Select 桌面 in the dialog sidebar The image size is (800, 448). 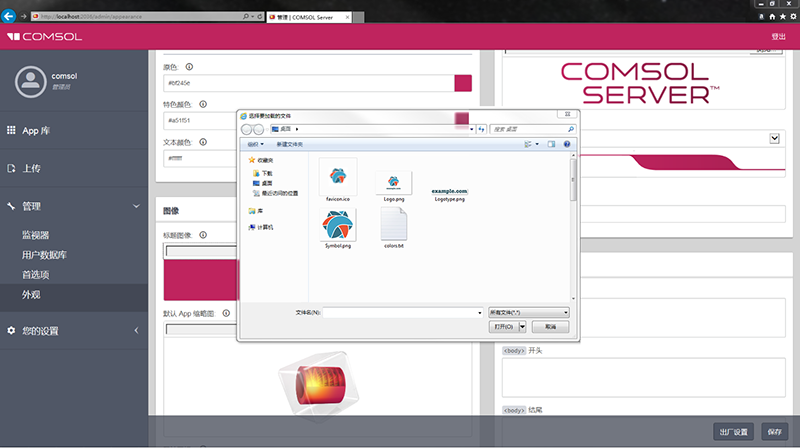coord(263,183)
